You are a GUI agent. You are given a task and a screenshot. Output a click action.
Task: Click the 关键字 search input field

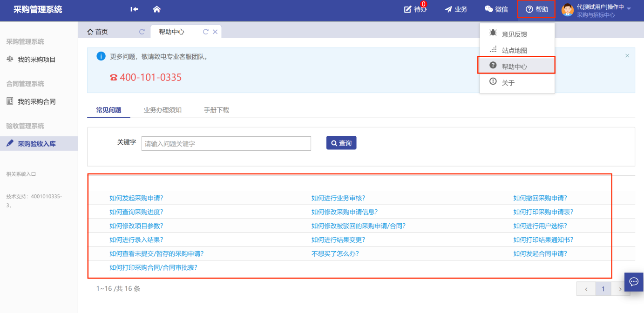click(x=226, y=144)
